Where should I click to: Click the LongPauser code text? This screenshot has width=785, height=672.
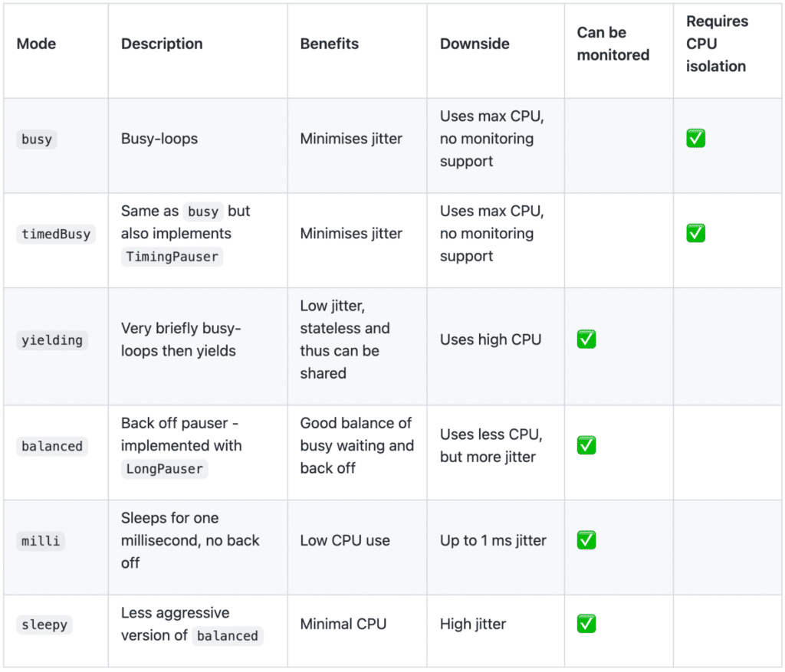click(x=165, y=469)
